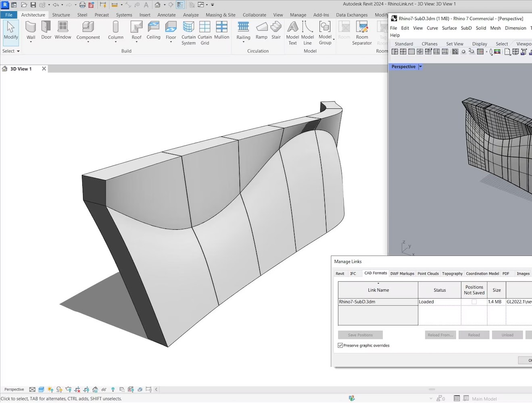Switch to the Massing & Site tab
532x403 pixels.
221,15
